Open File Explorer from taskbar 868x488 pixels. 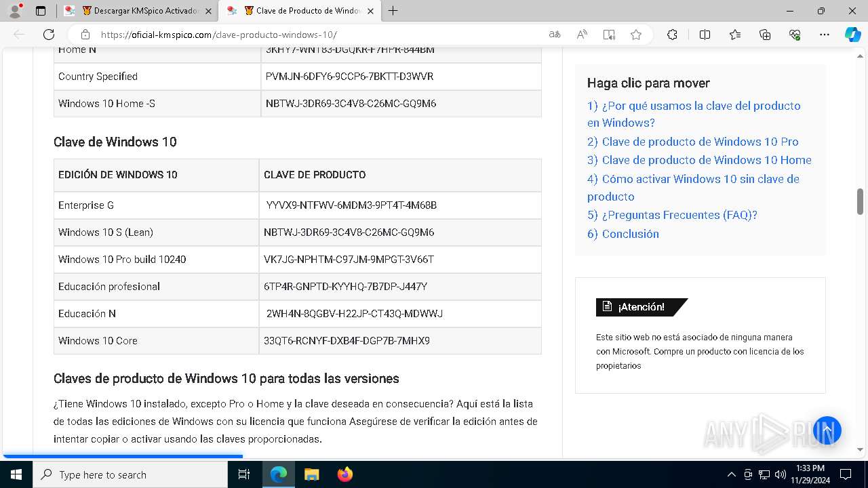pyautogui.click(x=311, y=474)
